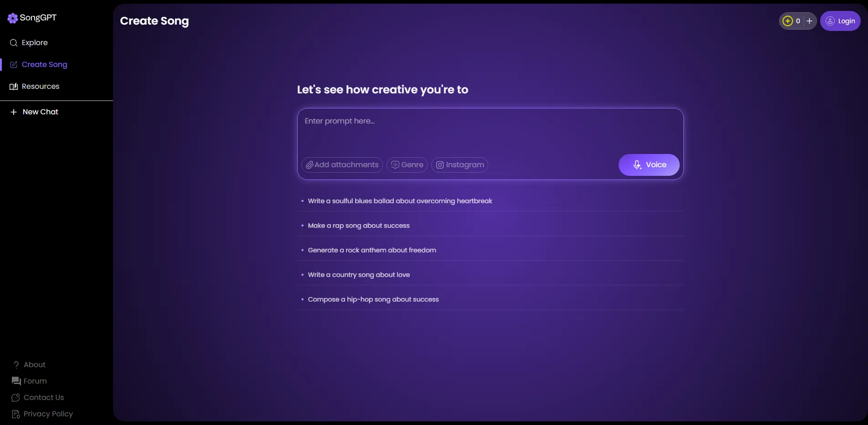Click the Create Song pencil icon
868x425 pixels.
click(x=14, y=64)
